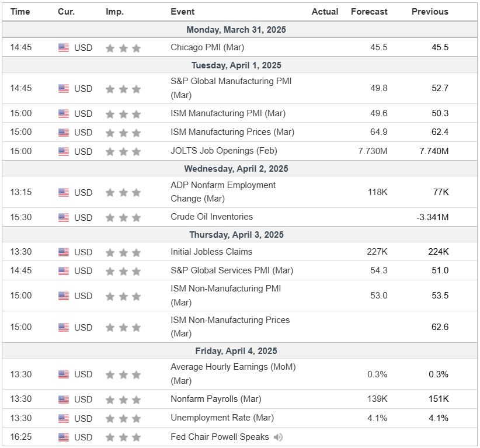Open JOLTS Job Openings (Feb) details
Image resolution: width=480 pixels, height=448 pixels.
click(224, 151)
